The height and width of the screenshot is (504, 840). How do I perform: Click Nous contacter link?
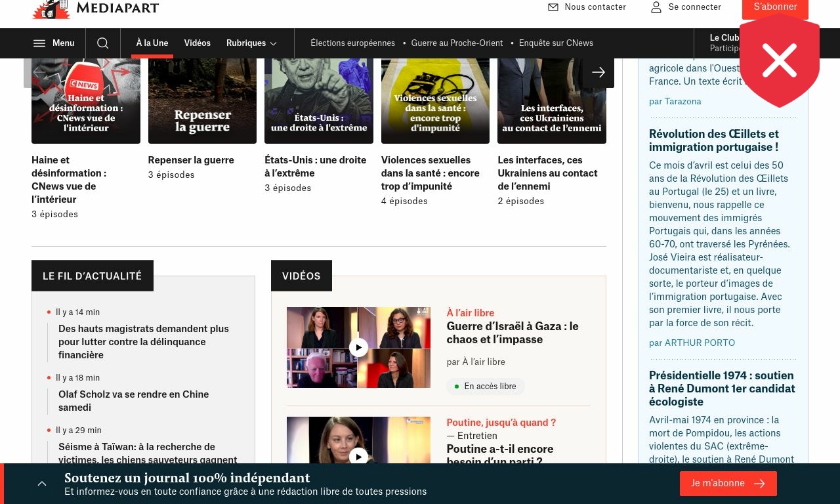pyautogui.click(x=595, y=7)
